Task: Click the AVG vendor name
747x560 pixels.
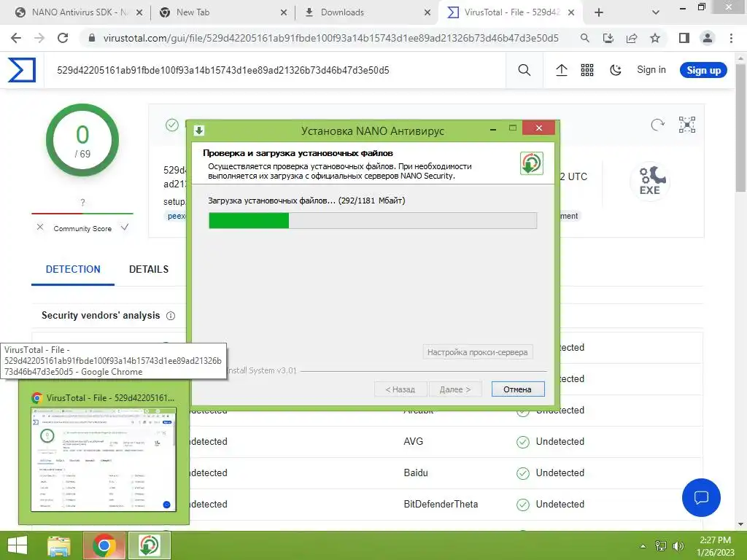Action: click(x=413, y=441)
